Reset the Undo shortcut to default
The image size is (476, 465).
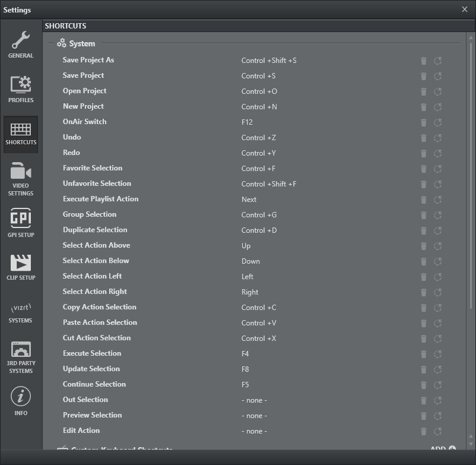pyautogui.click(x=438, y=138)
